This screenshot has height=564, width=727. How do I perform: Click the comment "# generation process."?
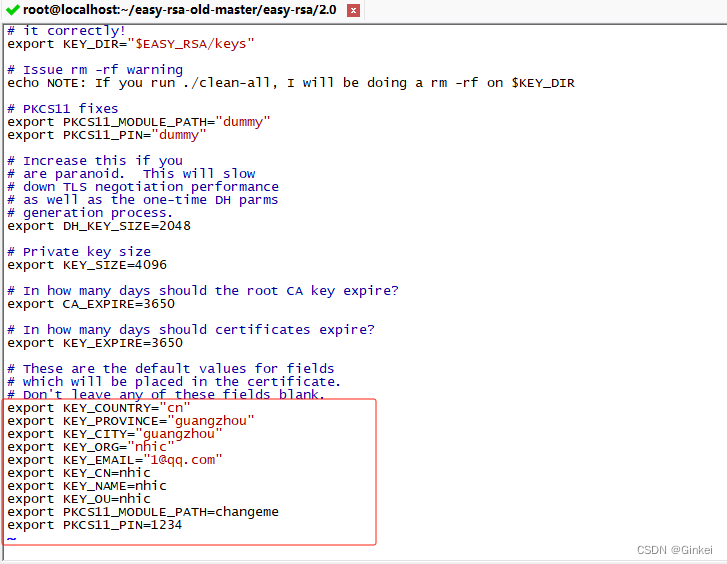[90, 212]
